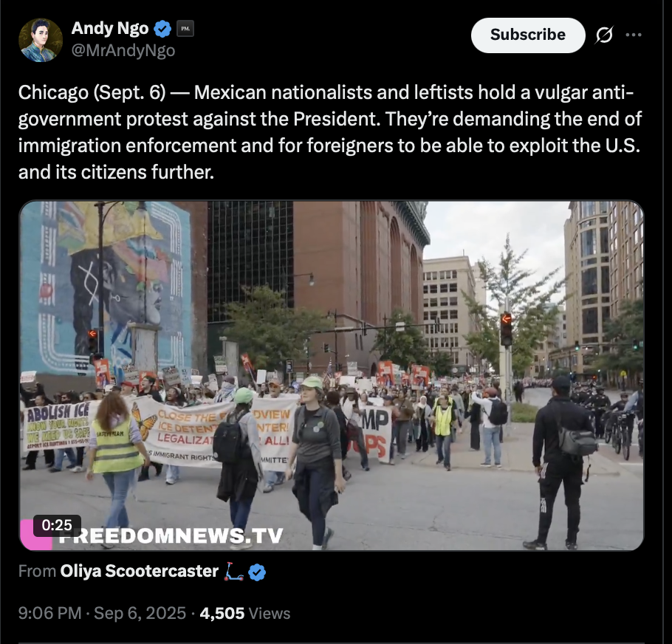Click the Grok slashed-circle icon
Viewport: 672px width, 644px height.
(604, 35)
